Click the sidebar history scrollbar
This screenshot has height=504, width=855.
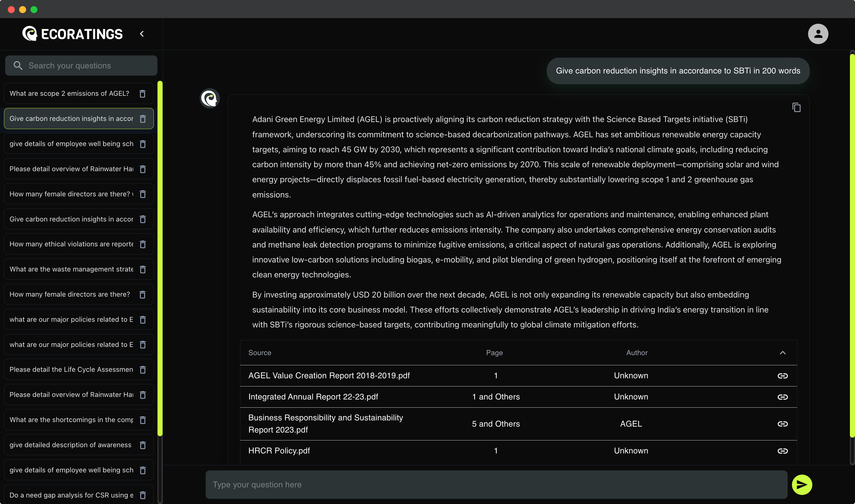[160, 258]
